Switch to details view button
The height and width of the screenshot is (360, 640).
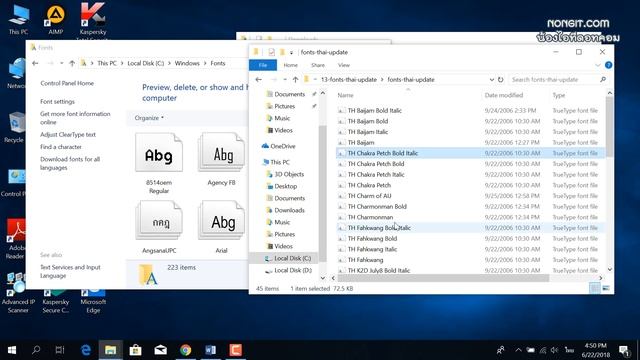(595, 288)
